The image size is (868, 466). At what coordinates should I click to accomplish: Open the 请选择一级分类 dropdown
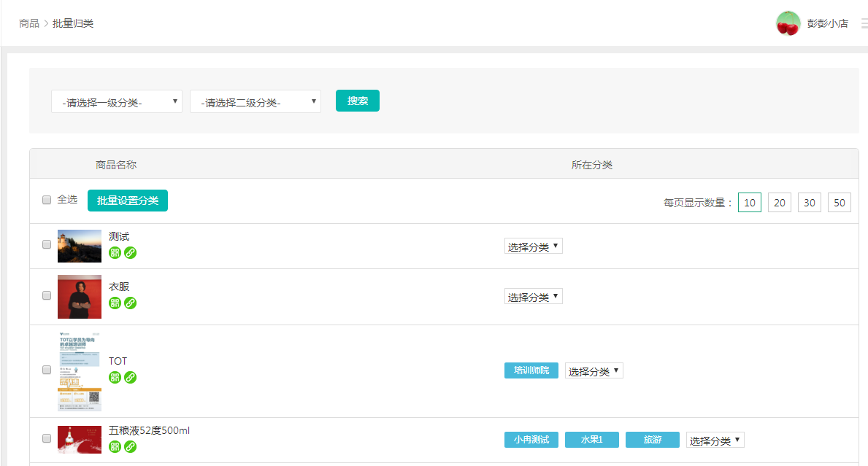(x=117, y=102)
